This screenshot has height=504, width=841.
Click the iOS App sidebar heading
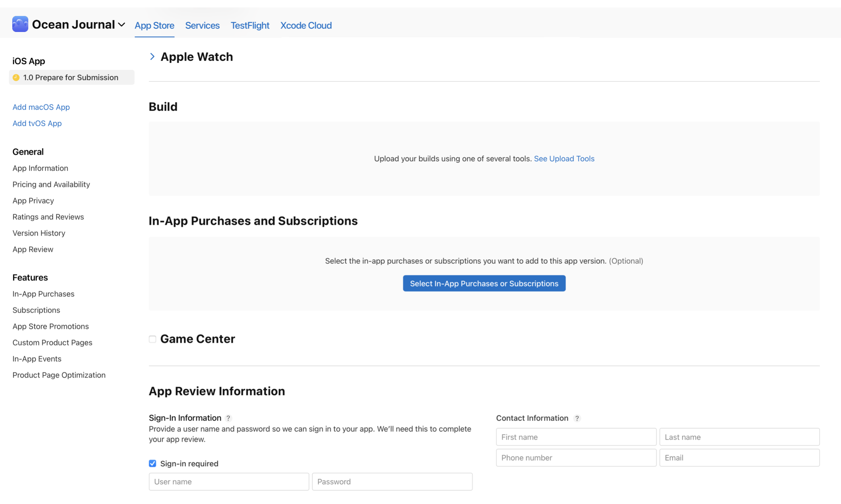tap(29, 61)
